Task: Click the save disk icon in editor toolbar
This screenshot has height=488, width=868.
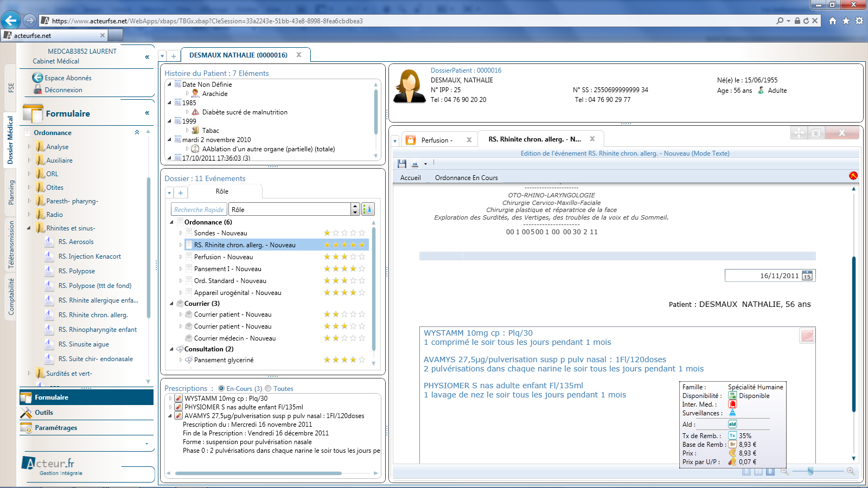Action: (x=401, y=164)
